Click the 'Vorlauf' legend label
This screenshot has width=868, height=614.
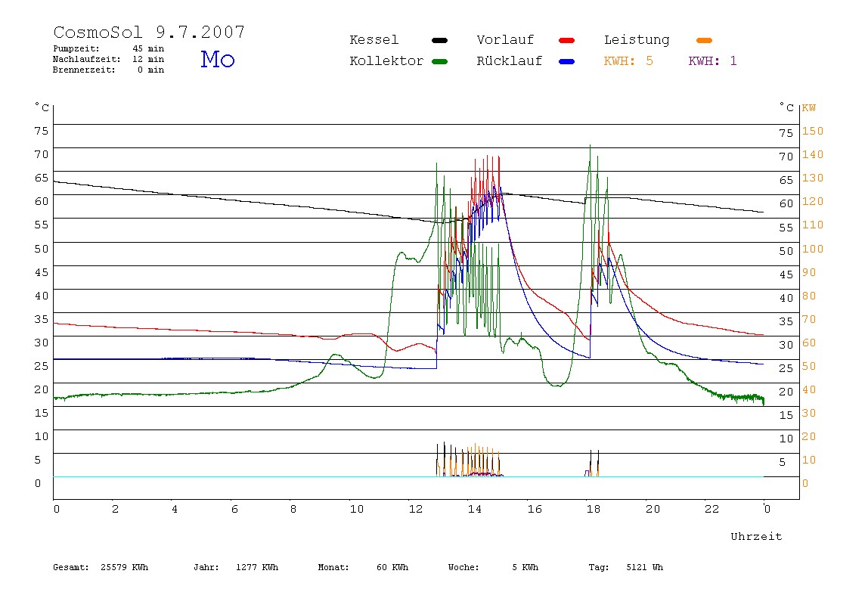point(505,40)
